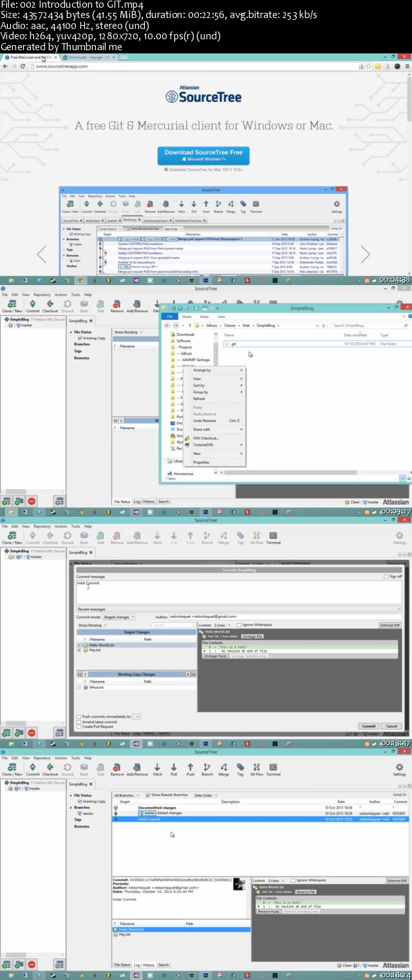Image resolution: width=412 pixels, height=980 pixels.
Task: Click the Unstage Hunk button
Action: tap(215, 656)
